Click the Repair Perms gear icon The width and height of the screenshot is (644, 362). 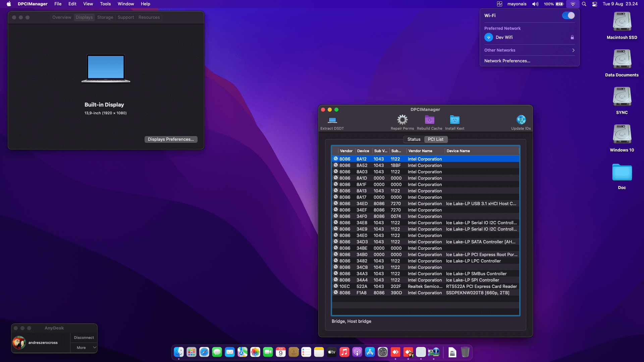point(402,120)
